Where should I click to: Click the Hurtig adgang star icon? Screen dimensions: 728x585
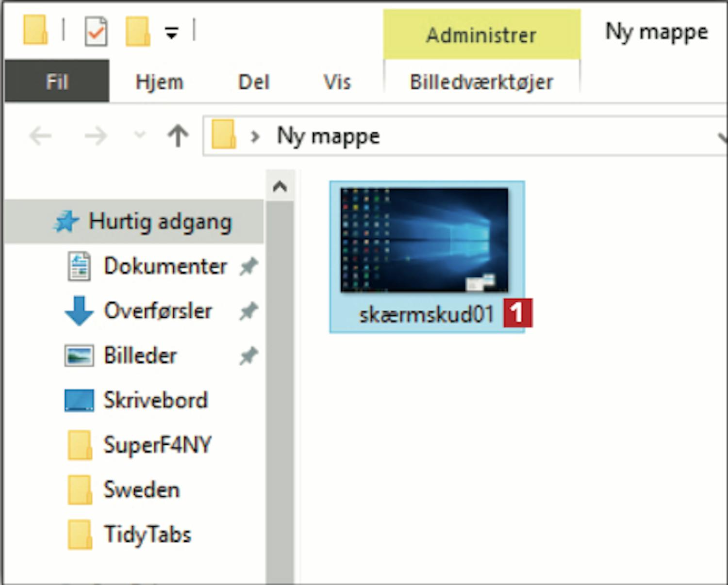(x=66, y=222)
